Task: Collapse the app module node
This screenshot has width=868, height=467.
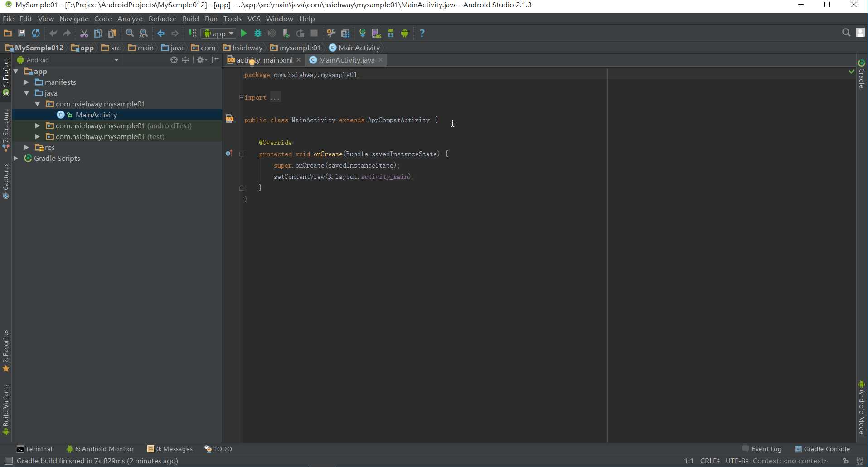Action: point(16,72)
